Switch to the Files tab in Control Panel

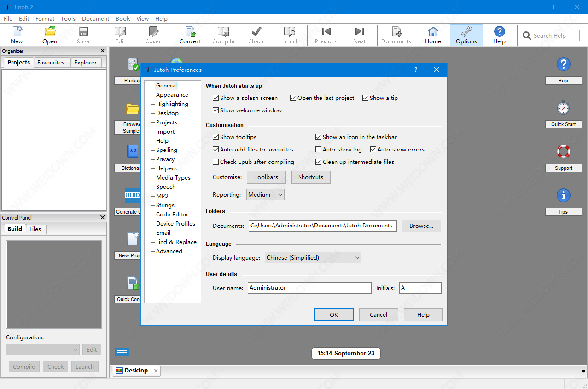coord(35,229)
